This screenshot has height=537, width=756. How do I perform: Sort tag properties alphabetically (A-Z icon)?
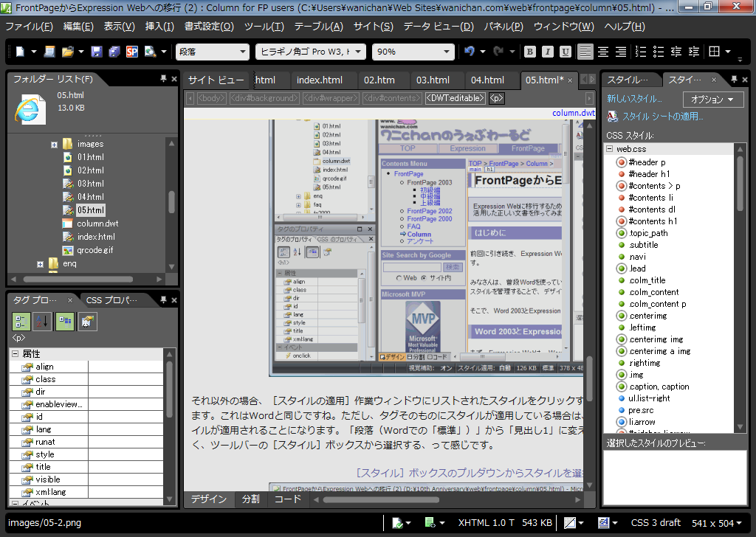point(43,322)
